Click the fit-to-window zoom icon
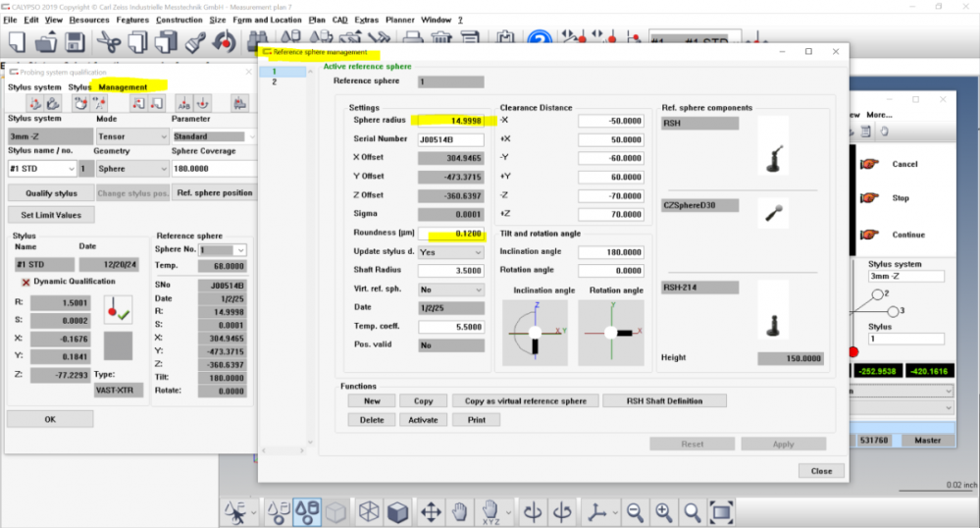 tap(721, 512)
